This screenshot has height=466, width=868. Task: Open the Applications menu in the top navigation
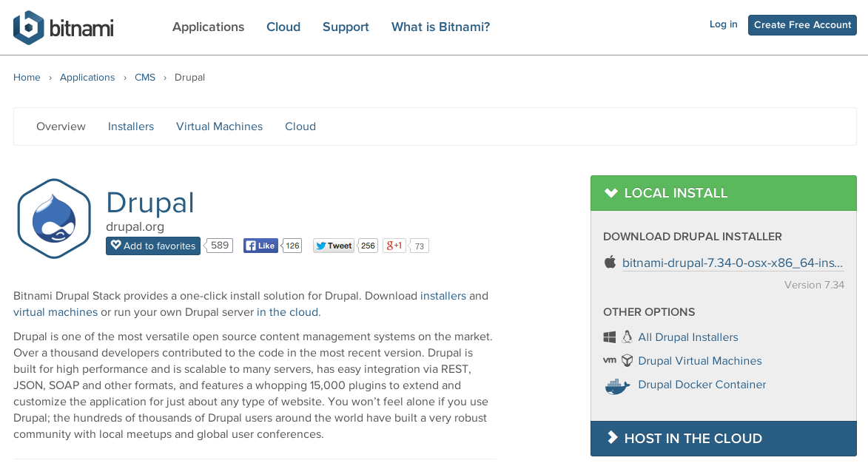coord(208,27)
